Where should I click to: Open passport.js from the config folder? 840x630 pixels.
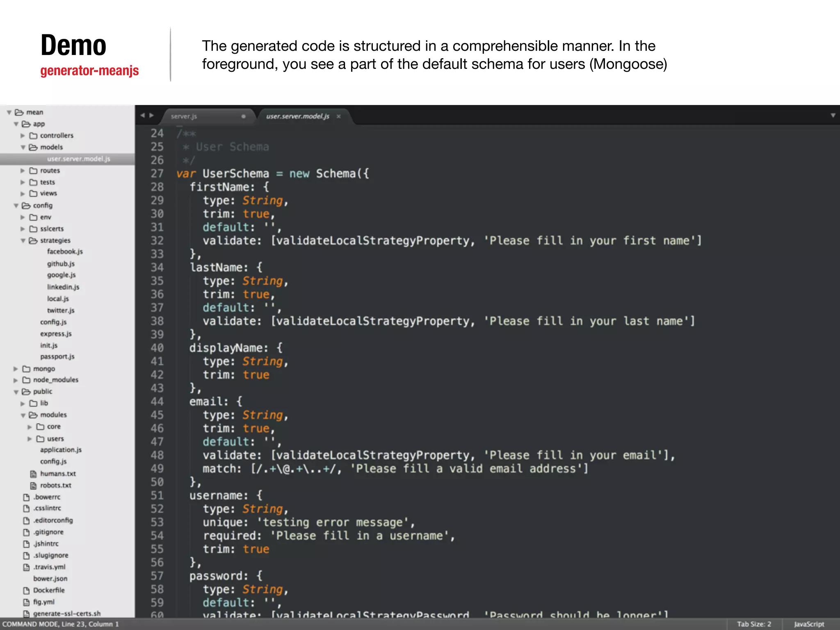57,357
